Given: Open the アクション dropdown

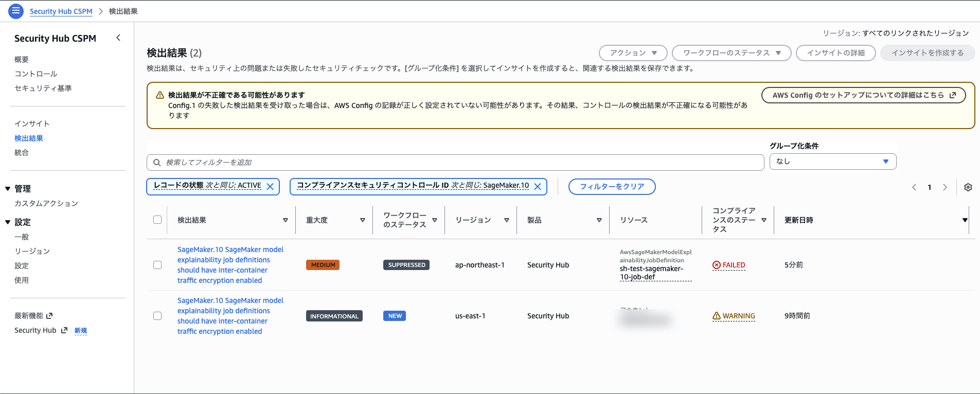Looking at the screenshot, I should click(633, 53).
